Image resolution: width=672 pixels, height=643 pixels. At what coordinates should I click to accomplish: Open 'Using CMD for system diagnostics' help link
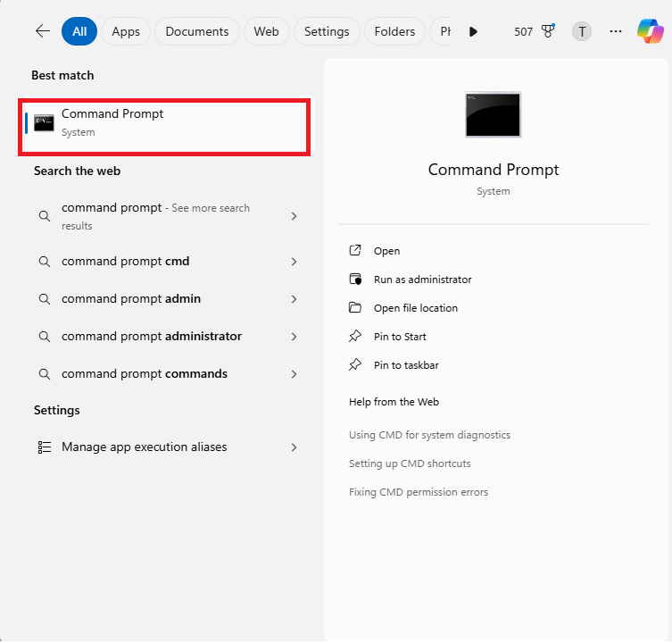pos(429,435)
